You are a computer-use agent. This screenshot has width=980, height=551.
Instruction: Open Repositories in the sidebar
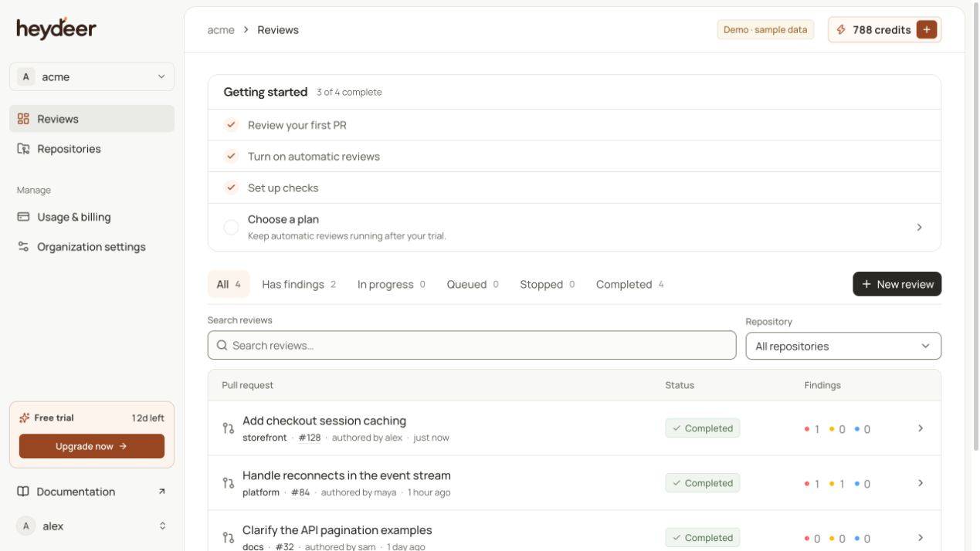point(92,149)
